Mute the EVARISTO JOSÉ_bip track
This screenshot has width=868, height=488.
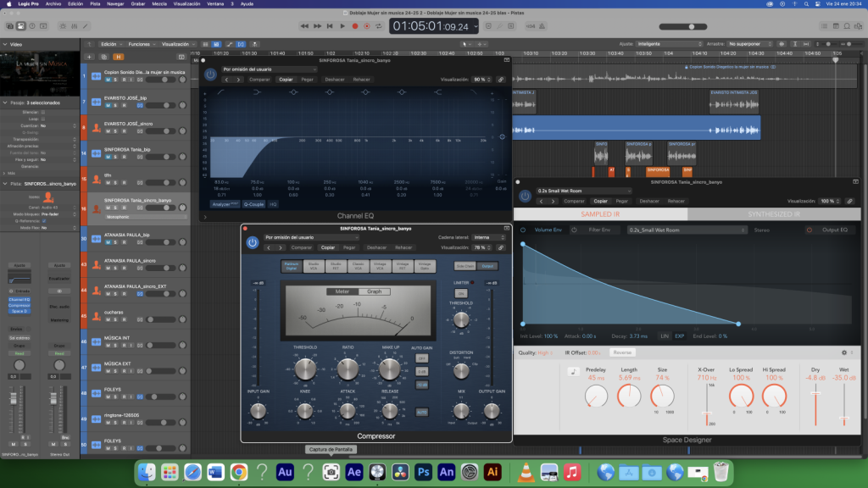[108, 106]
